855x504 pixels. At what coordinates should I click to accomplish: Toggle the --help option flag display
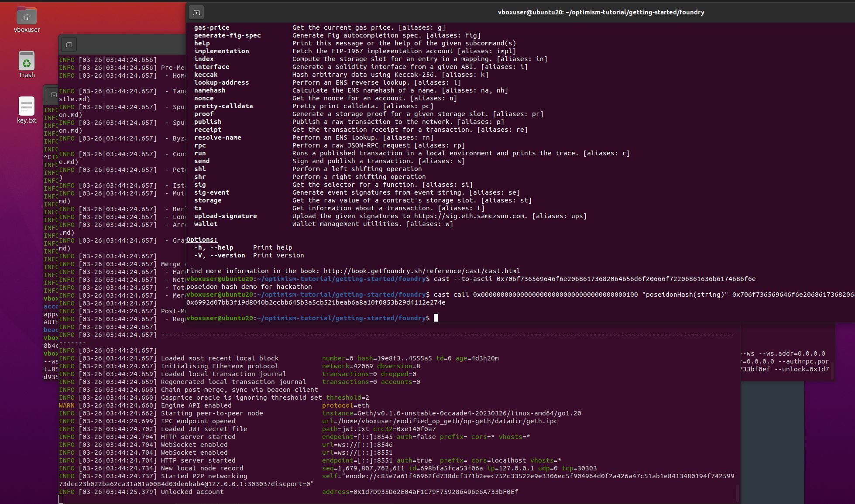[218, 247]
